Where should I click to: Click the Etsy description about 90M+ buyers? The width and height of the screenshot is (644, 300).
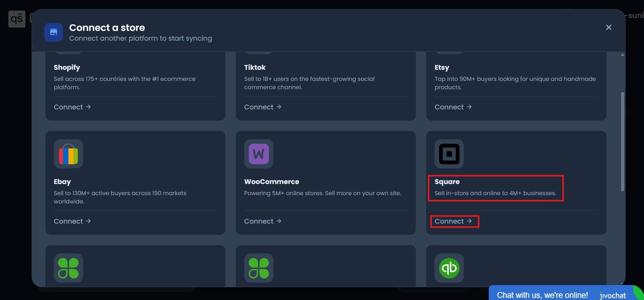pyautogui.click(x=515, y=83)
